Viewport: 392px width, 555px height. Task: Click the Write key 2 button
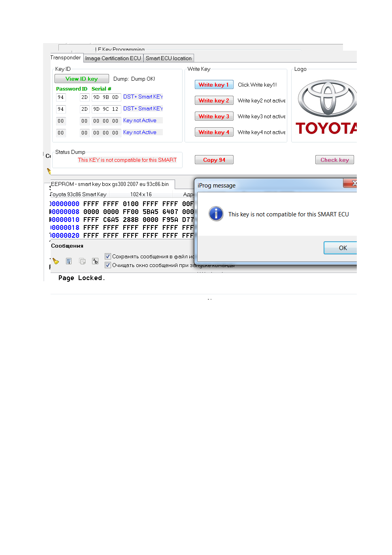tap(214, 100)
